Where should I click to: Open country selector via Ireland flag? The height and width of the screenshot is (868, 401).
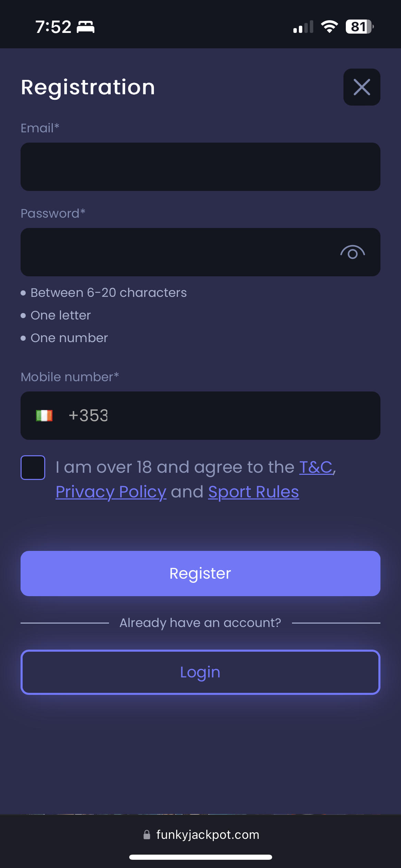coord(44,415)
